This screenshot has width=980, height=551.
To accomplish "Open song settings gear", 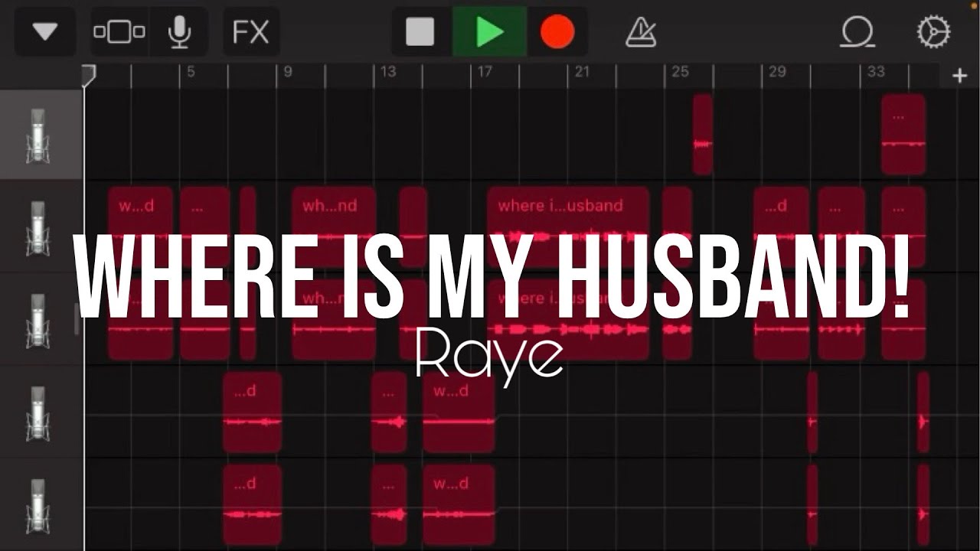I will [x=933, y=32].
